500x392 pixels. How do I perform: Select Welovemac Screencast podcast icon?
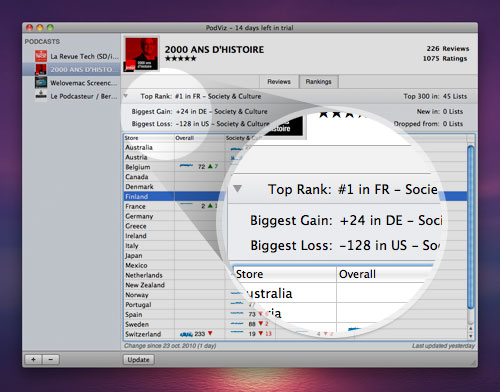41,82
